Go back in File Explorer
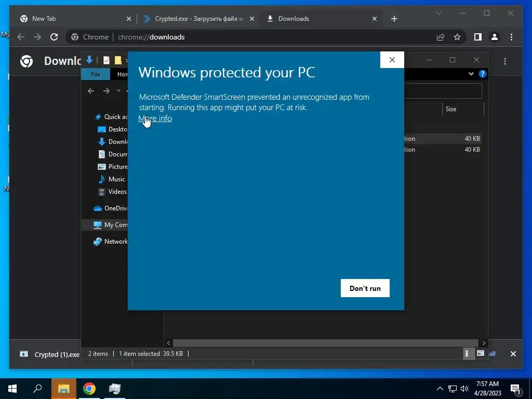 point(90,91)
